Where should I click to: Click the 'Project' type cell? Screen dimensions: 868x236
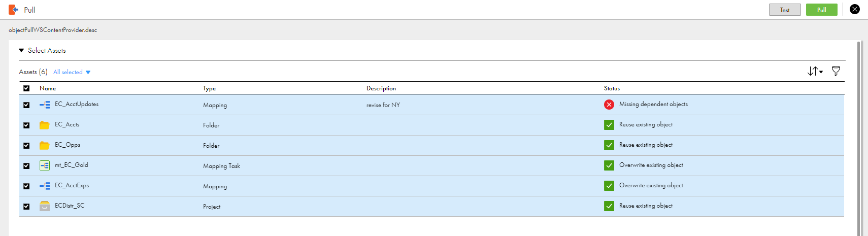point(212,207)
